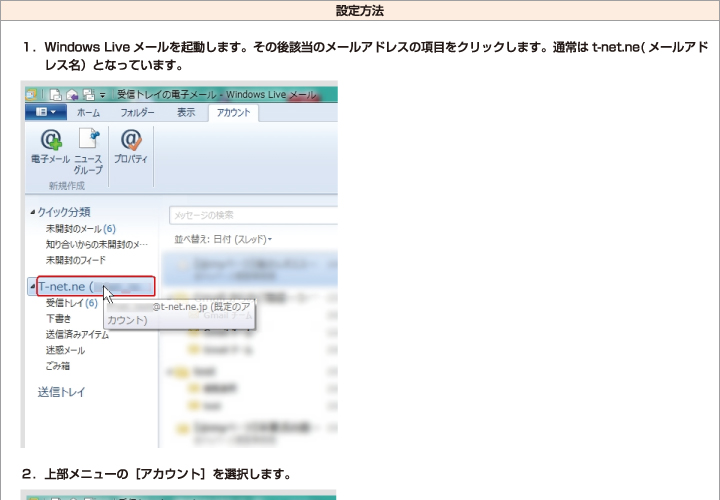This screenshot has height=500, width=720.
Task: Click the 設定方法 header bar
Action: tap(360, 11)
